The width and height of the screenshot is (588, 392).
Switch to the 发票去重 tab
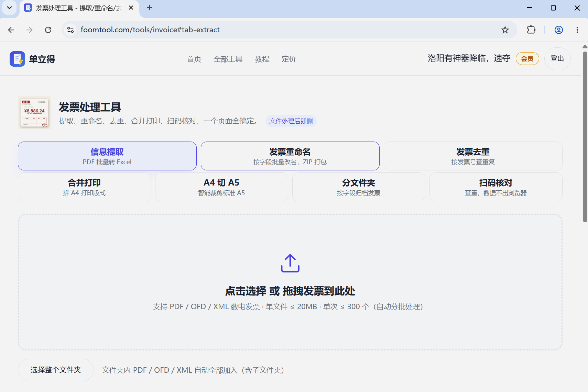pyautogui.click(x=473, y=156)
